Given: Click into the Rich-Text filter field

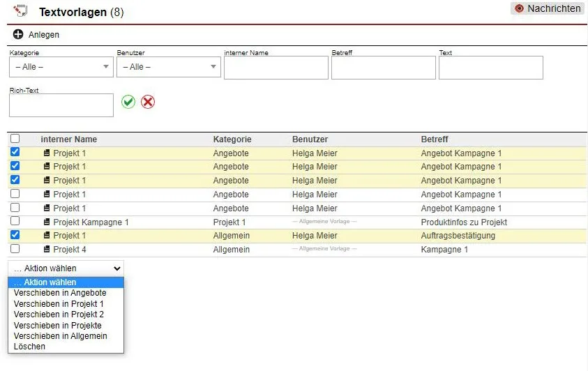Looking at the screenshot, I should point(61,105).
